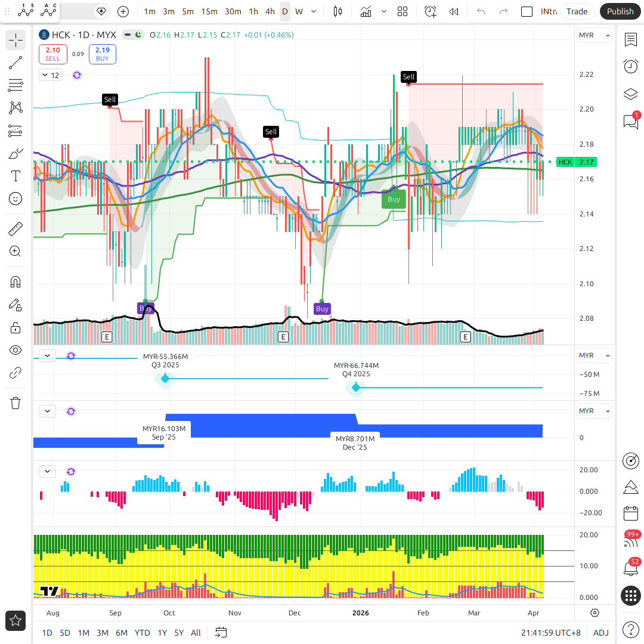This screenshot has height=644, width=644.
Task: Click the Publish button
Action: [x=620, y=11]
